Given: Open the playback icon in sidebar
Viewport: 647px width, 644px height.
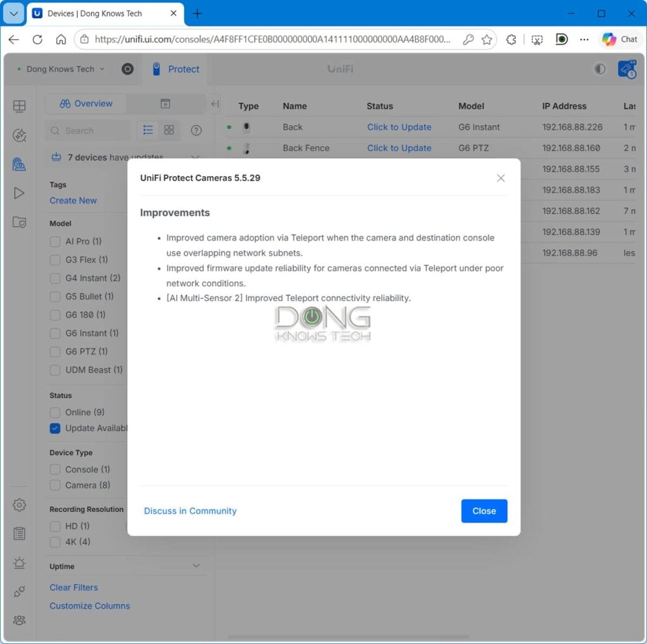Looking at the screenshot, I should coord(20,193).
